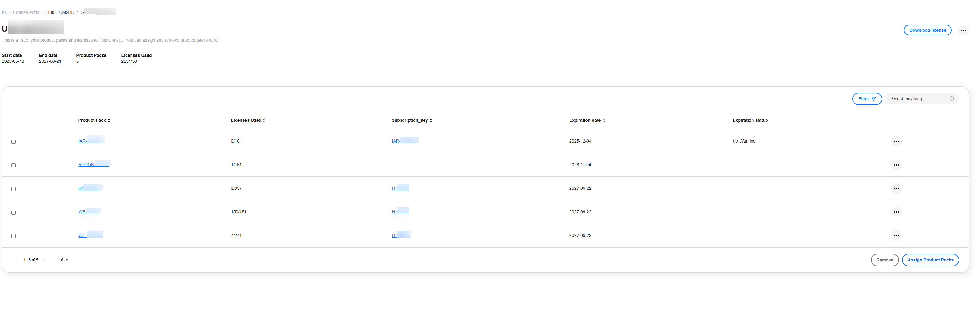Open row actions for the 150/151 licenses row
This screenshot has height=318, width=980.
(x=896, y=212)
